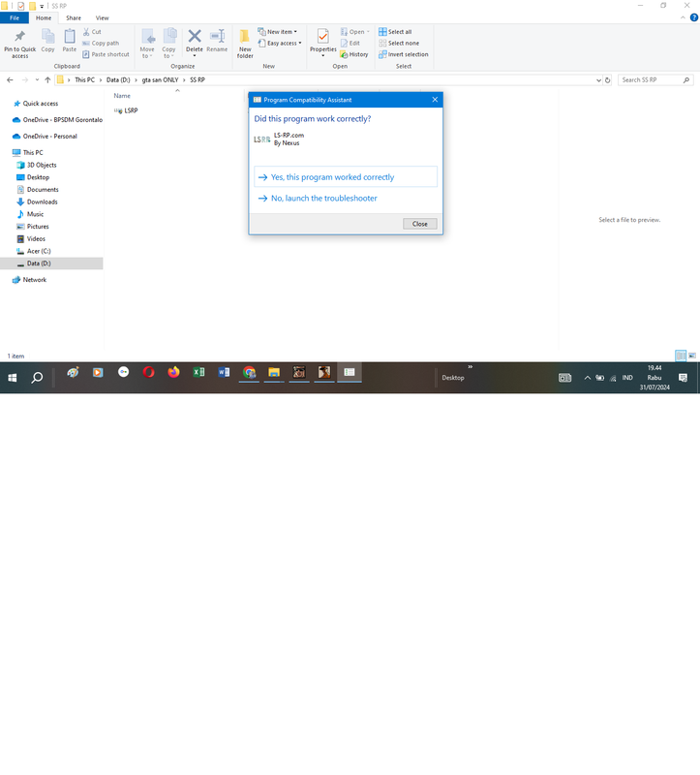Click Yes, this program worked correctly
This screenshot has height=775, width=700.
pos(346,177)
